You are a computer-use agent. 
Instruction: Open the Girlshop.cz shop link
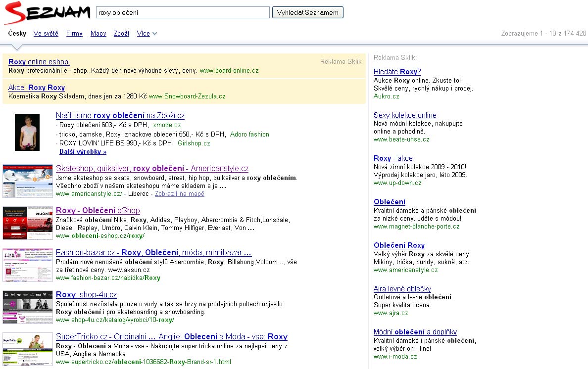194,143
